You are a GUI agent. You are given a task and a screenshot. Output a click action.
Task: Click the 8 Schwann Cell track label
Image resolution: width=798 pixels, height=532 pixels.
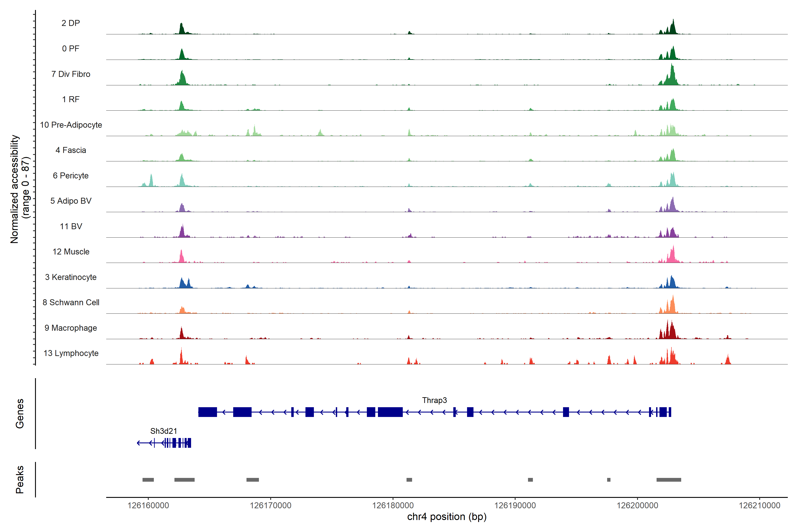pos(71,302)
